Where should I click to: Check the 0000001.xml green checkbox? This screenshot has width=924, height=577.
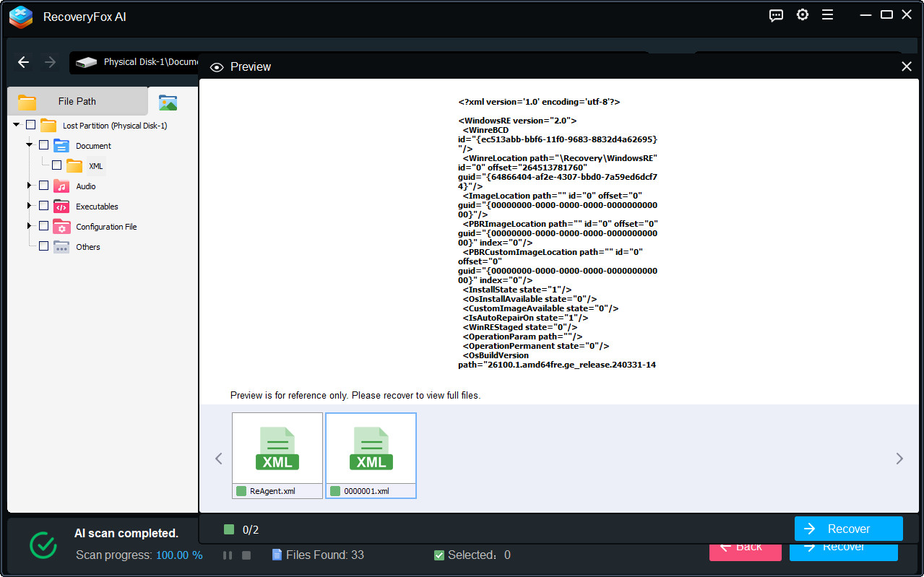point(335,491)
